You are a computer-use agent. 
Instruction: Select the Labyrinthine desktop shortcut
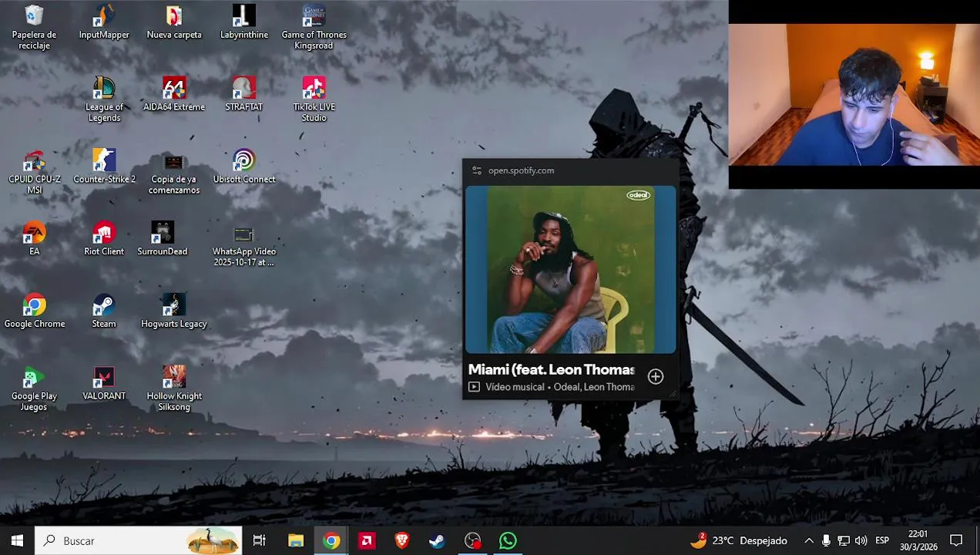[244, 22]
